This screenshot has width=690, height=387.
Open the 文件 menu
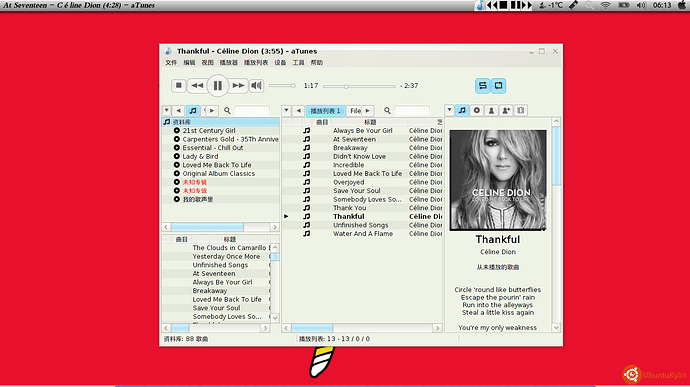(171, 63)
